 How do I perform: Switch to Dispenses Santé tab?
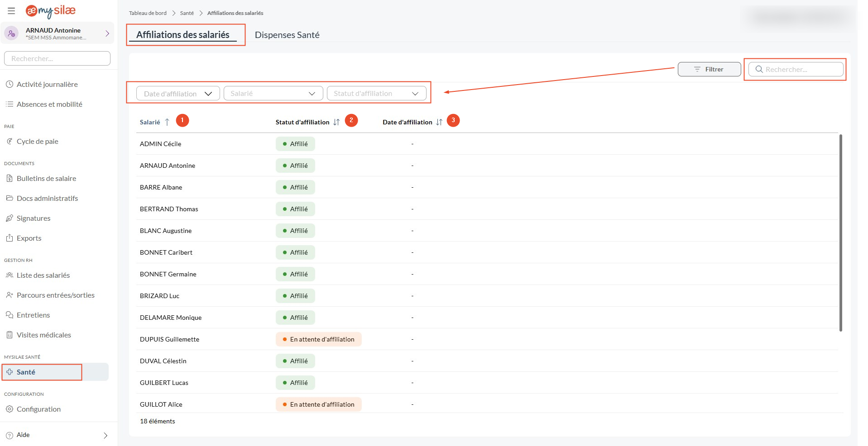click(287, 35)
